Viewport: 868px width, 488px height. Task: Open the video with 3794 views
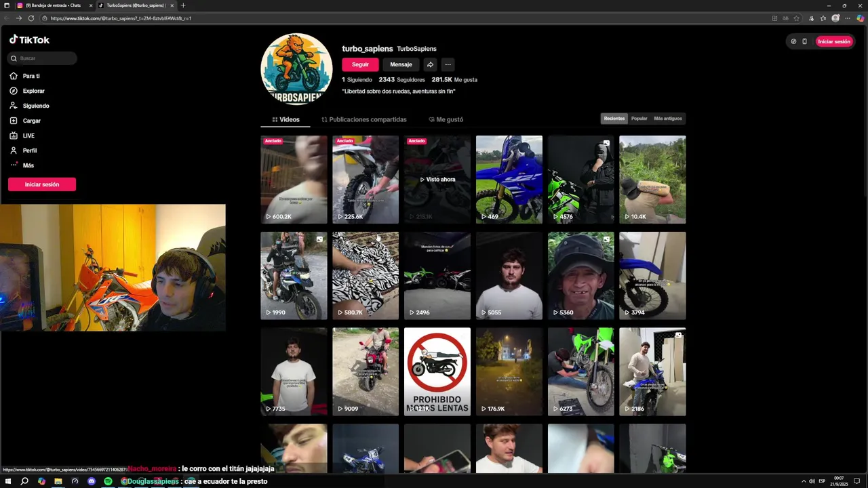652,276
